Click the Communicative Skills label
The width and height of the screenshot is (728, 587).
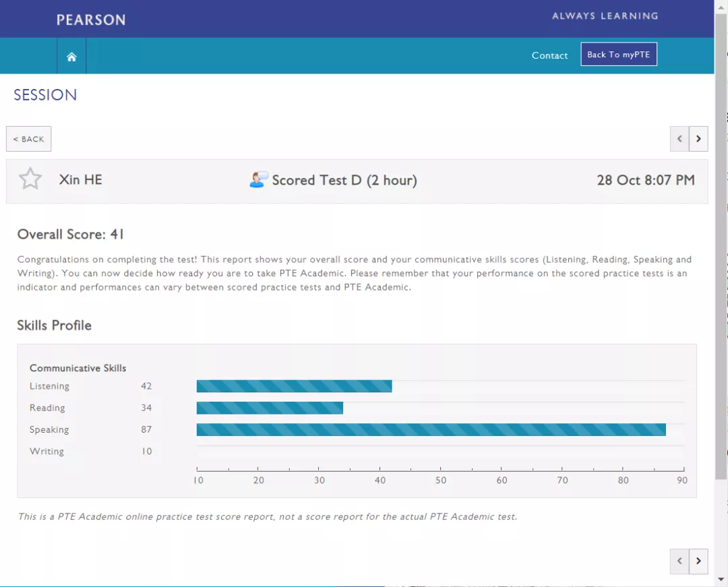[x=78, y=368]
